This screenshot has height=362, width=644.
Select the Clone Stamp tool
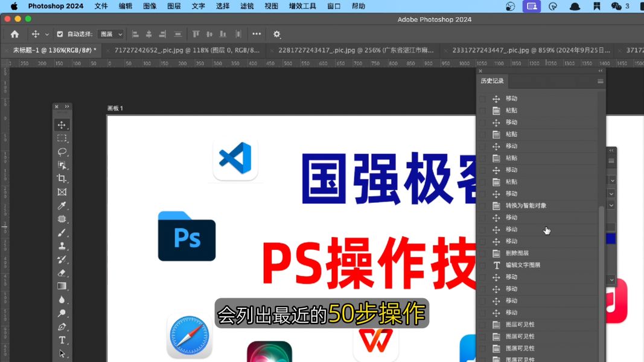coord(62,246)
